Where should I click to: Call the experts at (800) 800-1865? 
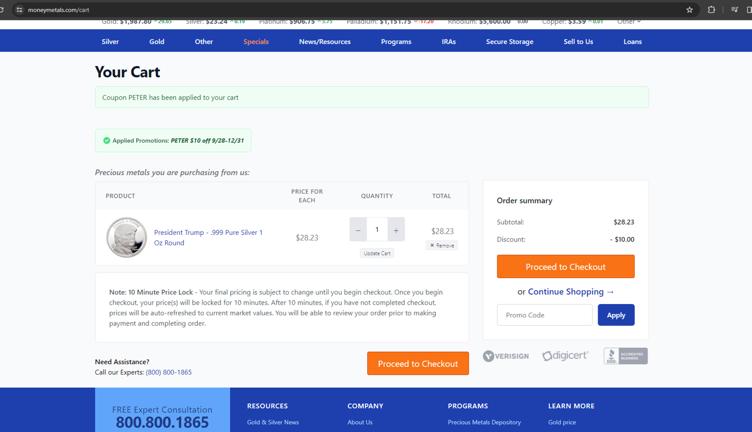pyautogui.click(x=168, y=372)
